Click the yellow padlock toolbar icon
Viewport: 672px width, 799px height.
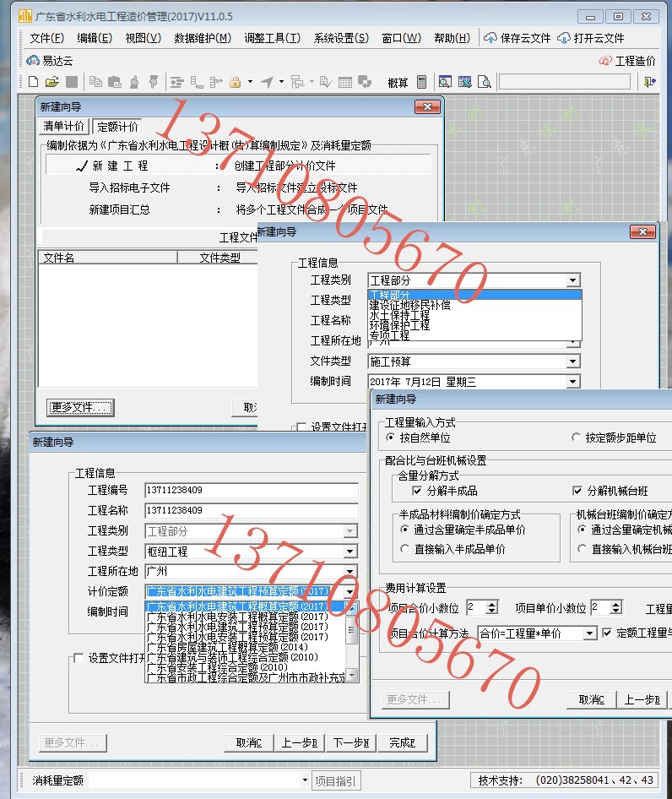235,82
